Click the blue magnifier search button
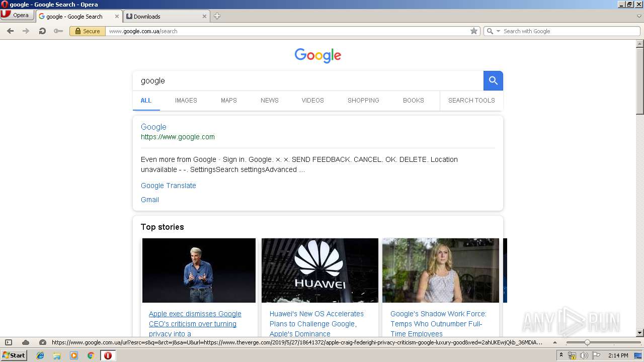 coord(493,80)
